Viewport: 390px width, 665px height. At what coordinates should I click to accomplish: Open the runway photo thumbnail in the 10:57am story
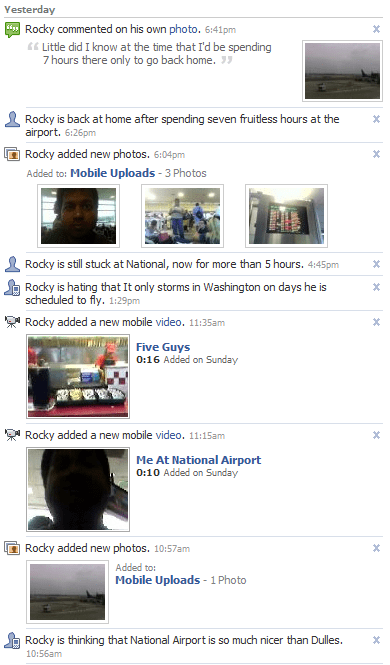(x=67, y=592)
